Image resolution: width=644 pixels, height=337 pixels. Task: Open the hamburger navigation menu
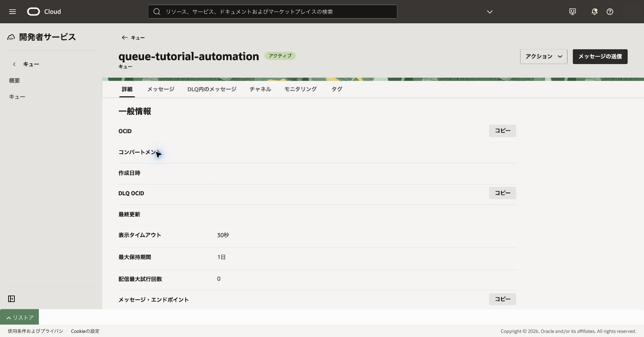click(x=12, y=12)
